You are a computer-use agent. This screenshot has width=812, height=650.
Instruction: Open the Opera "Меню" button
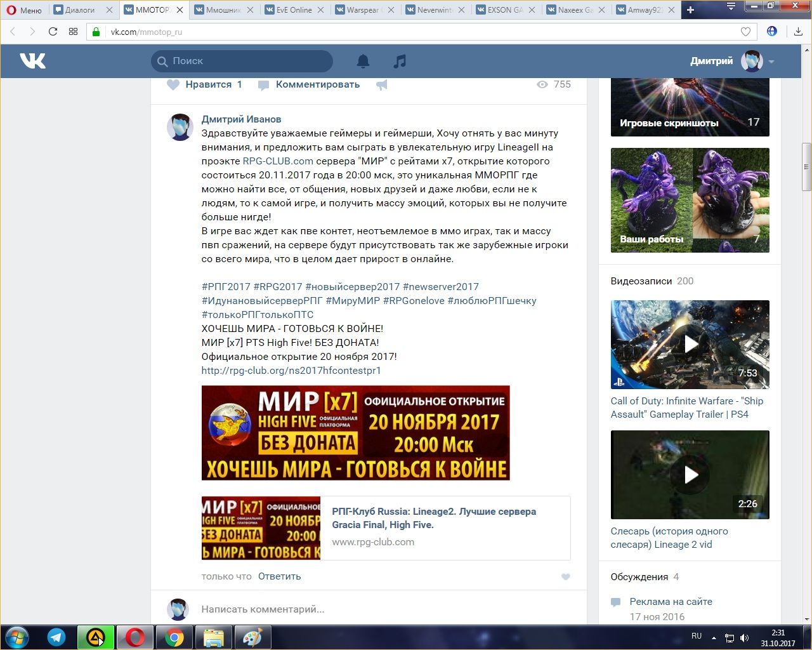(x=24, y=10)
